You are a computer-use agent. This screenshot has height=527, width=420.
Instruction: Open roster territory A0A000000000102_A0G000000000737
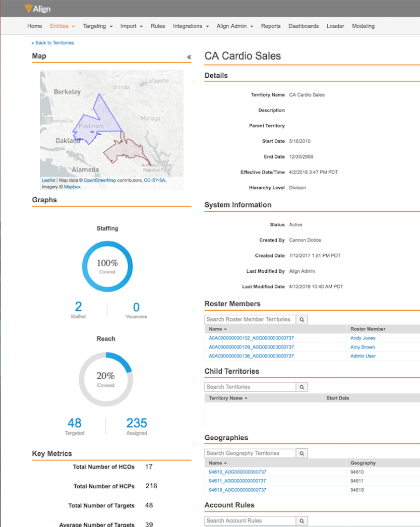pos(251,338)
